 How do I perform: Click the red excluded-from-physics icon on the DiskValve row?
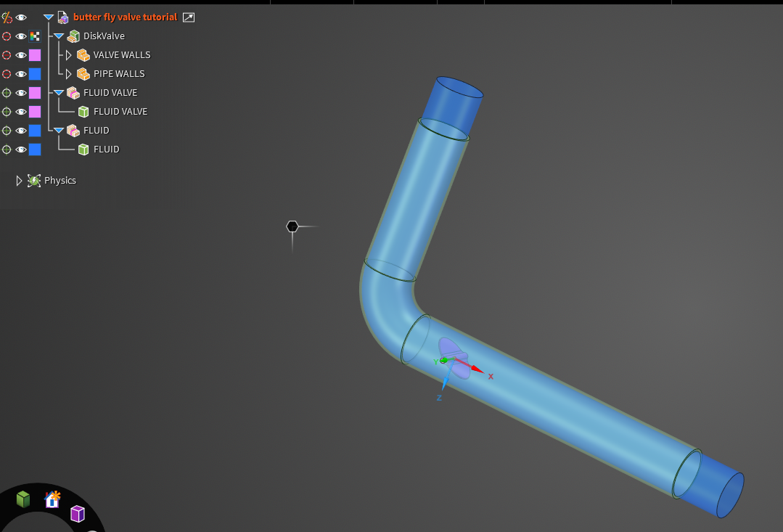(7, 36)
